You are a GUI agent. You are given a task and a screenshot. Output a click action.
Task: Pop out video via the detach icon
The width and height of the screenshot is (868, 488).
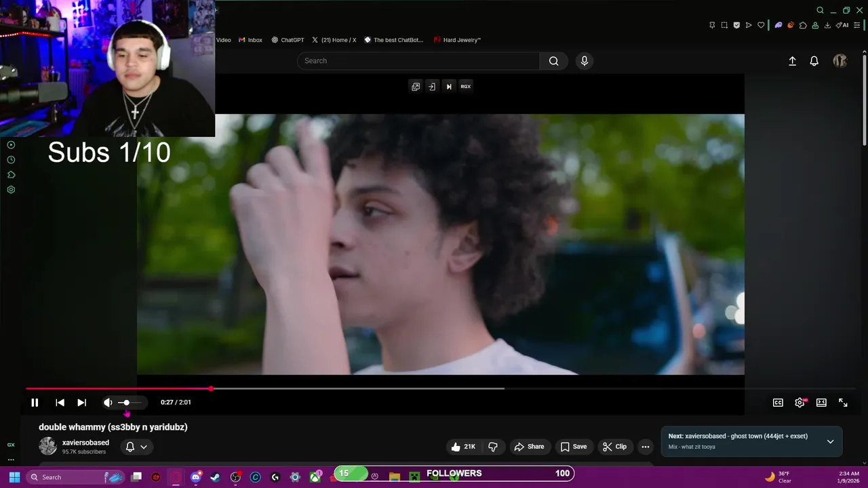tap(416, 86)
